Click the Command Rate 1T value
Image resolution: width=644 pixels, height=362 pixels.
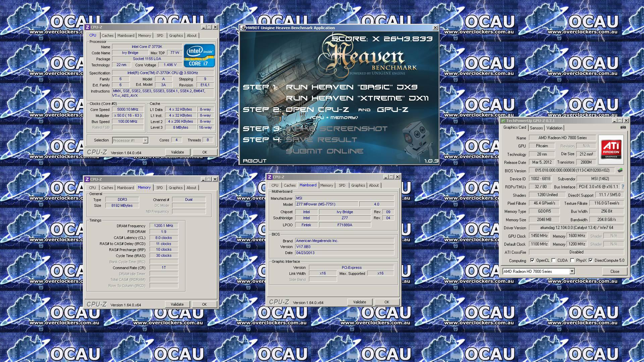click(164, 267)
